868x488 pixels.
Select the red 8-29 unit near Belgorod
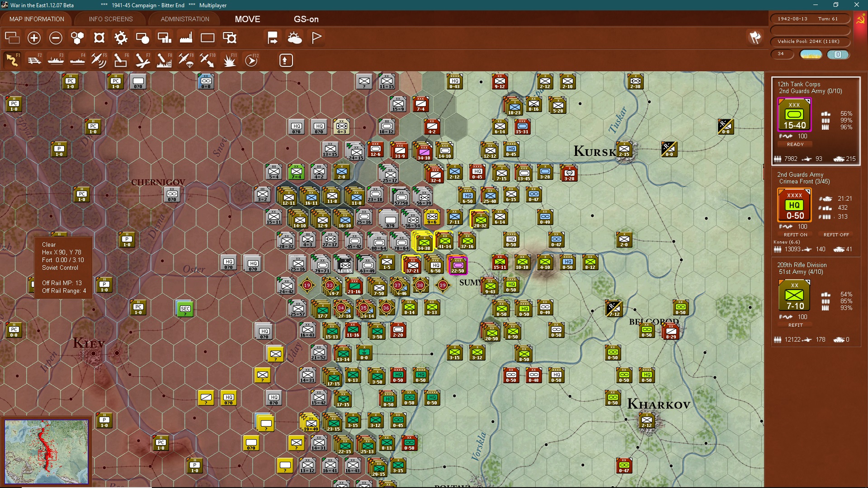point(671,332)
